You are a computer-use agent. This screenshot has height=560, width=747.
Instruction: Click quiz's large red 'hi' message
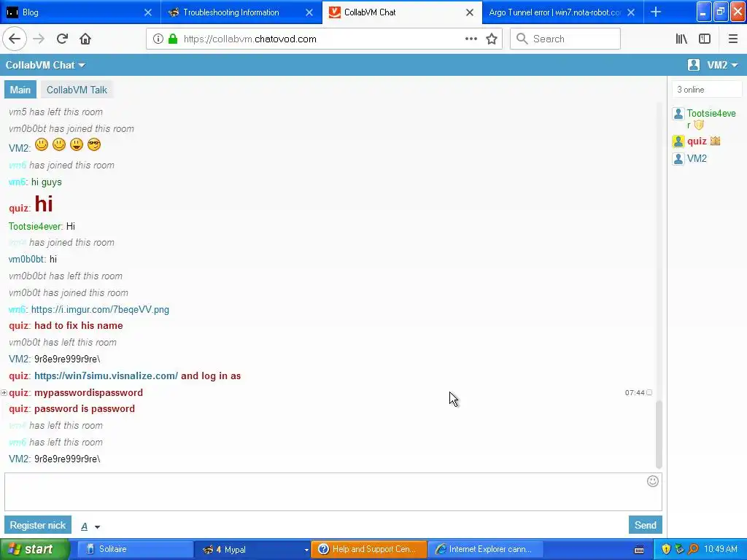coord(43,204)
